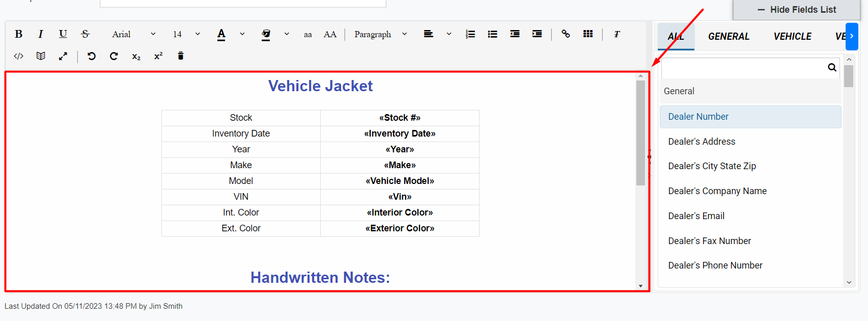Increase indent of paragraph
The width and height of the screenshot is (868, 321).
pyautogui.click(x=537, y=34)
